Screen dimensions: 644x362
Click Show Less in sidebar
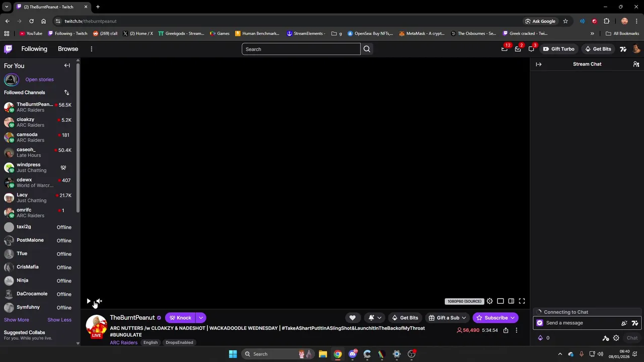[59, 320]
